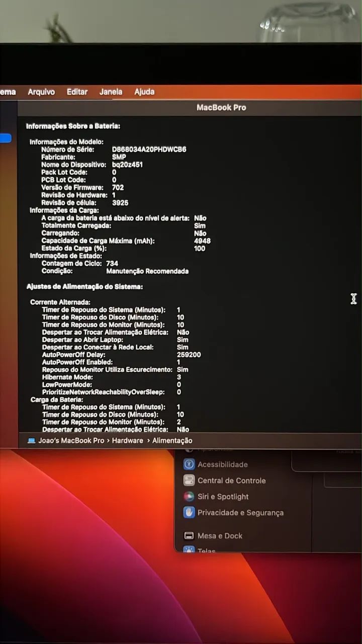Click the Acessibilidade icon in System Settings

tap(189, 464)
